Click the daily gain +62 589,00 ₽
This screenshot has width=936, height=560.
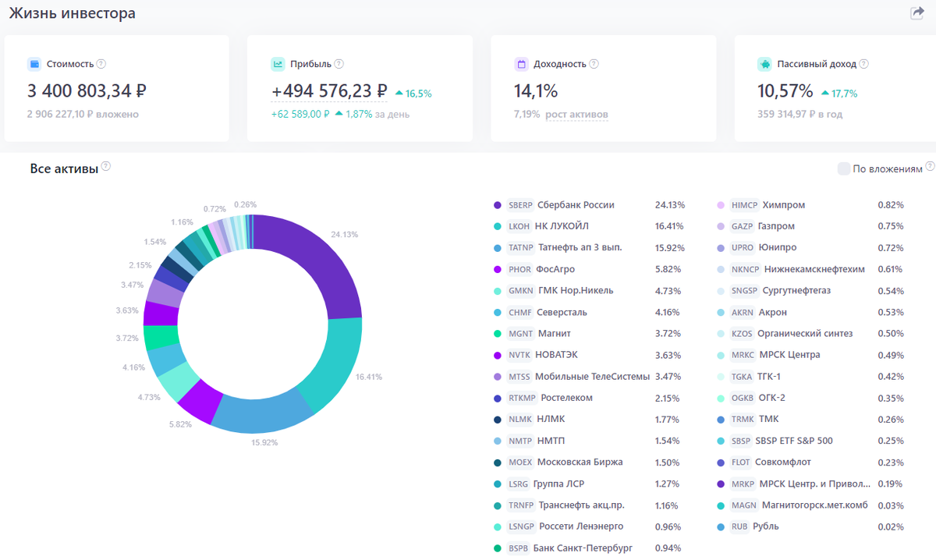[x=300, y=115]
